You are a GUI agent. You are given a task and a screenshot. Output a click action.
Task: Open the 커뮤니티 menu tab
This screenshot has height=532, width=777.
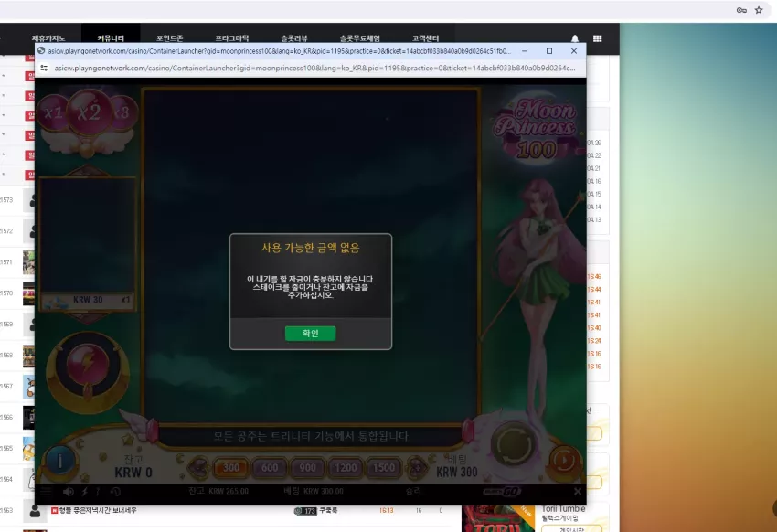111,38
